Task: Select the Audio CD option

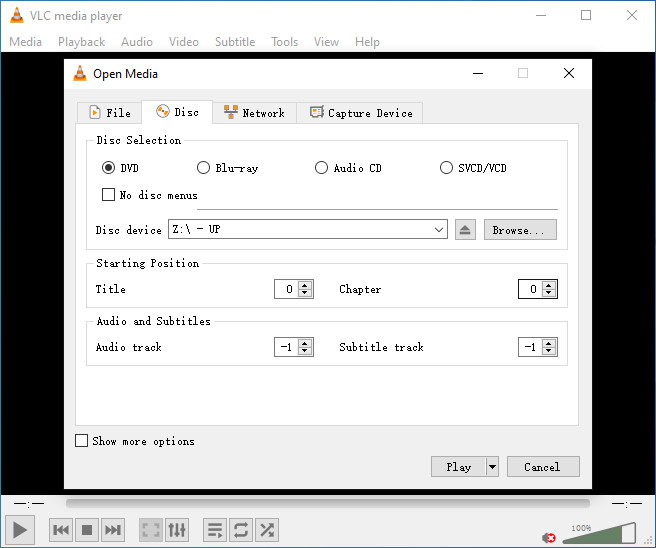Action: pyautogui.click(x=321, y=168)
